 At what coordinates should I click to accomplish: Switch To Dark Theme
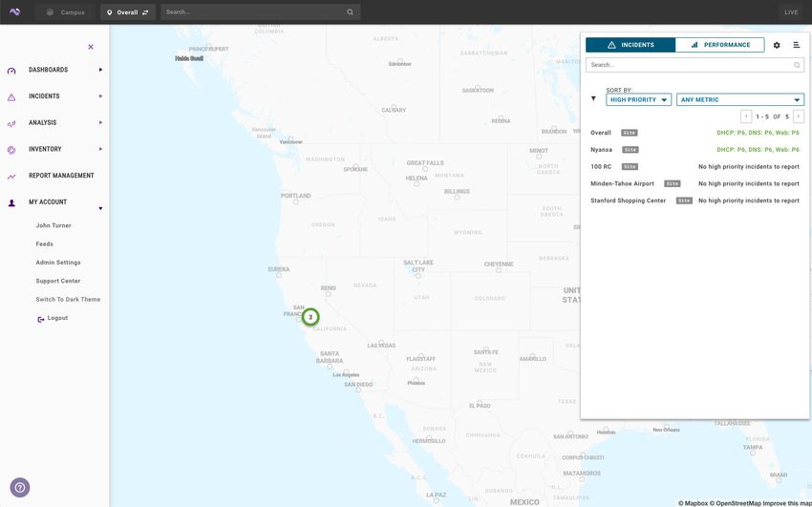point(68,300)
